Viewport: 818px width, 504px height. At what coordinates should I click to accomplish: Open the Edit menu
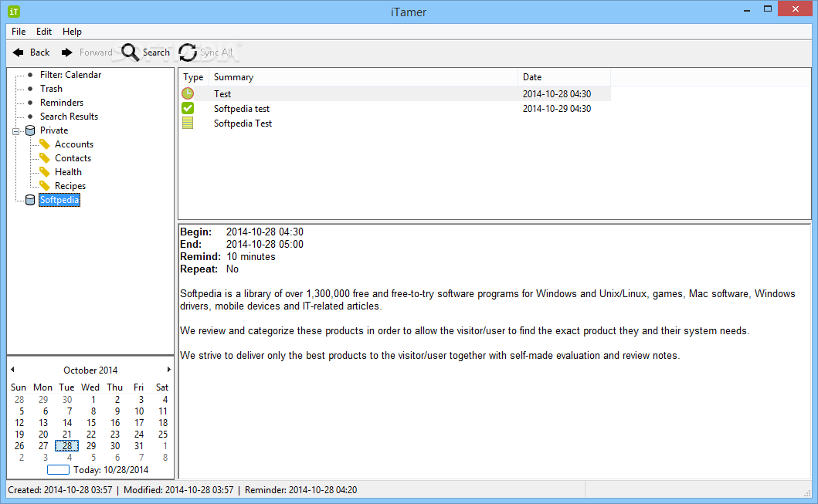44,32
